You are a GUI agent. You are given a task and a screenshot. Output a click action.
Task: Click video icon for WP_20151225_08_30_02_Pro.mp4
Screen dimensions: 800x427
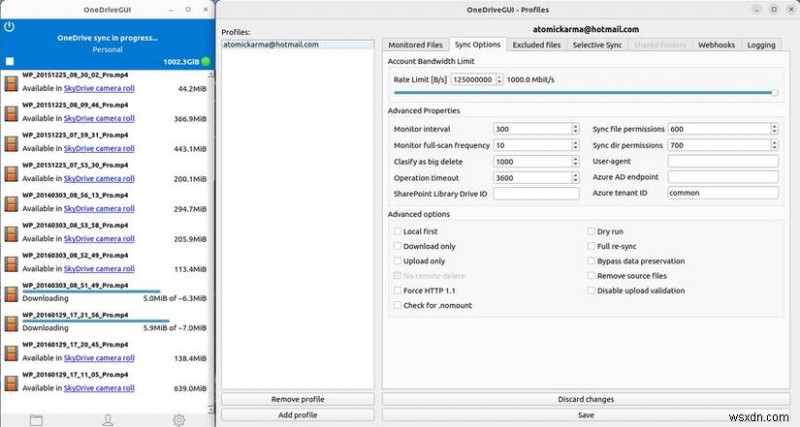click(11, 83)
